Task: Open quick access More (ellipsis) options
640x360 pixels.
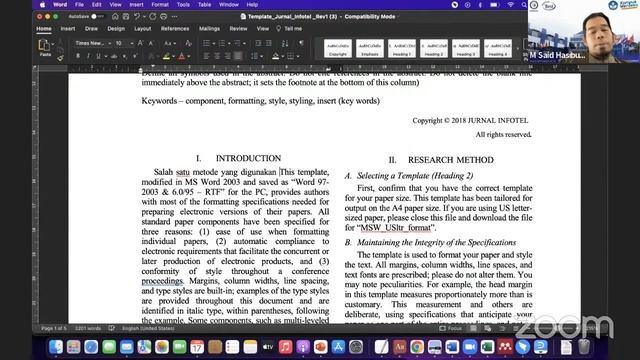Action: pos(175,16)
